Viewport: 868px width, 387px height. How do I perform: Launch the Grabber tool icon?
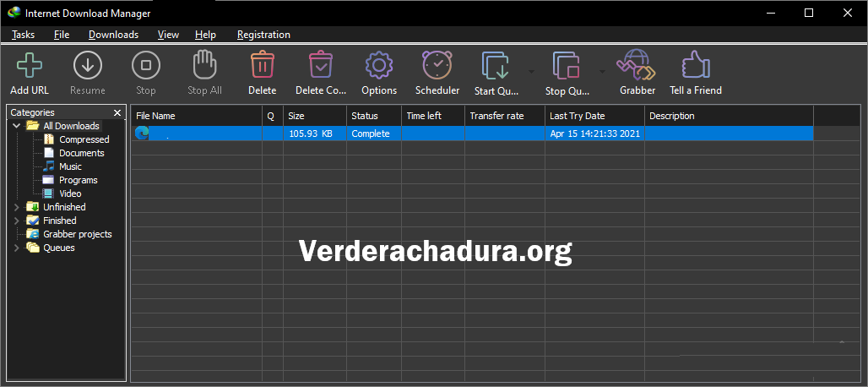pyautogui.click(x=637, y=65)
